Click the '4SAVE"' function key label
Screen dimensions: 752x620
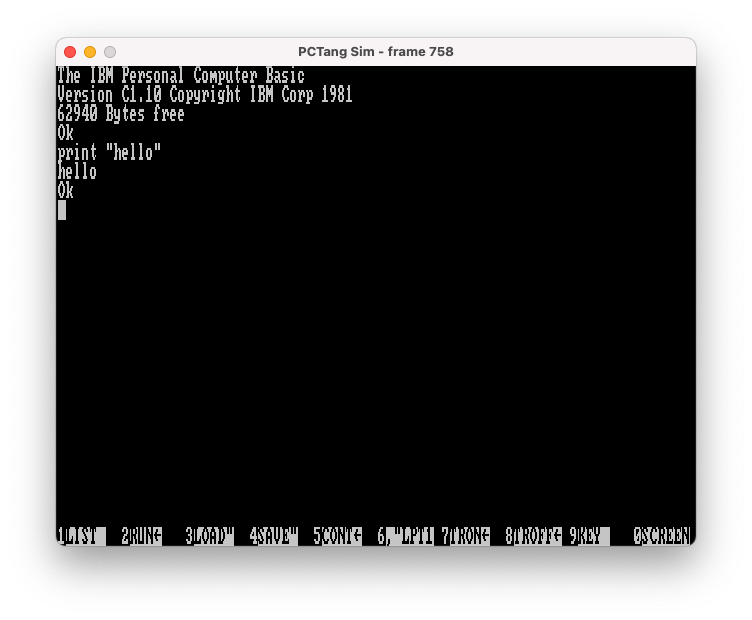273,536
